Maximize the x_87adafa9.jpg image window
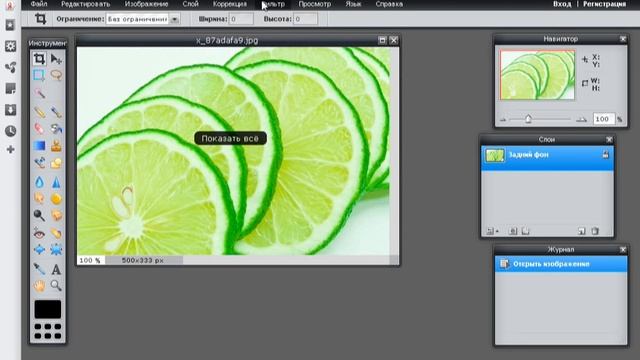This screenshot has height=360, width=640. pos(382,40)
